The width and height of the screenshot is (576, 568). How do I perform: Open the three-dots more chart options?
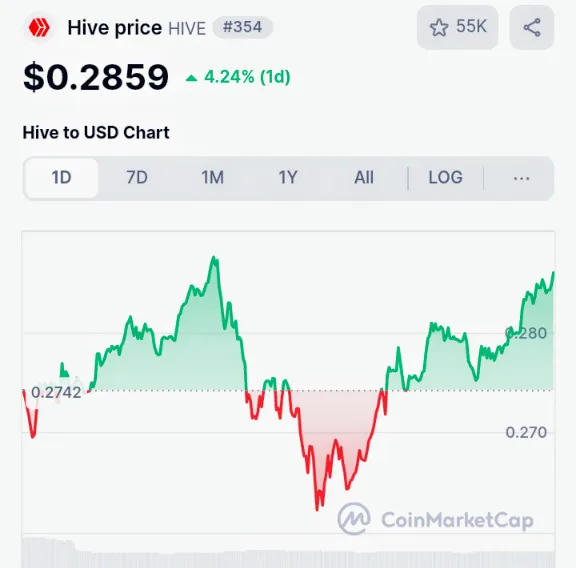pos(521,179)
